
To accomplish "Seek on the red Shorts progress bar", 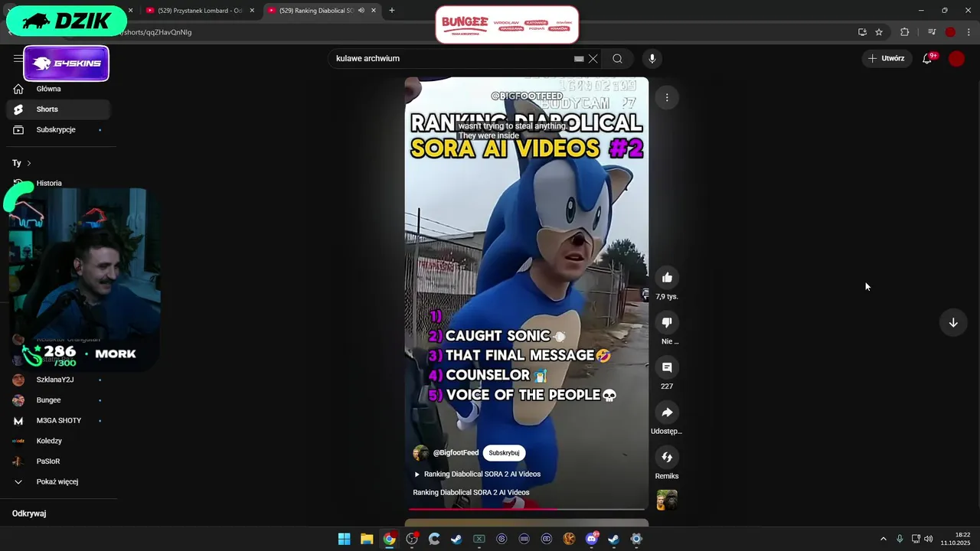I will point(527,508).
